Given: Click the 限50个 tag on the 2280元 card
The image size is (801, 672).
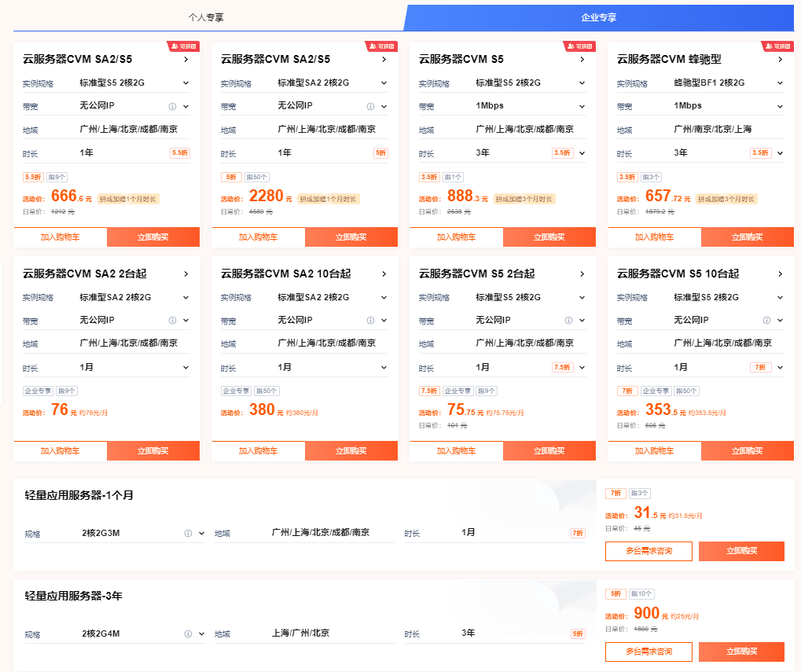Looking at the screenshot, I should coord(256,177).
